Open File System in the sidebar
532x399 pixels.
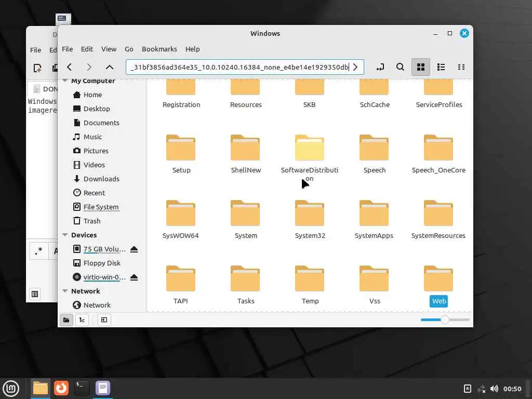[x=101, y=207]
